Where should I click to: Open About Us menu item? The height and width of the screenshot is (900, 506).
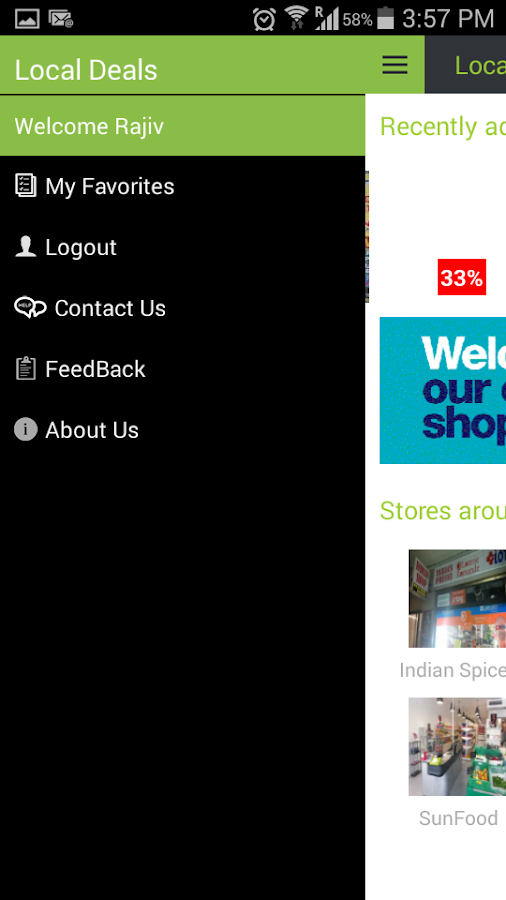point(182,429)
